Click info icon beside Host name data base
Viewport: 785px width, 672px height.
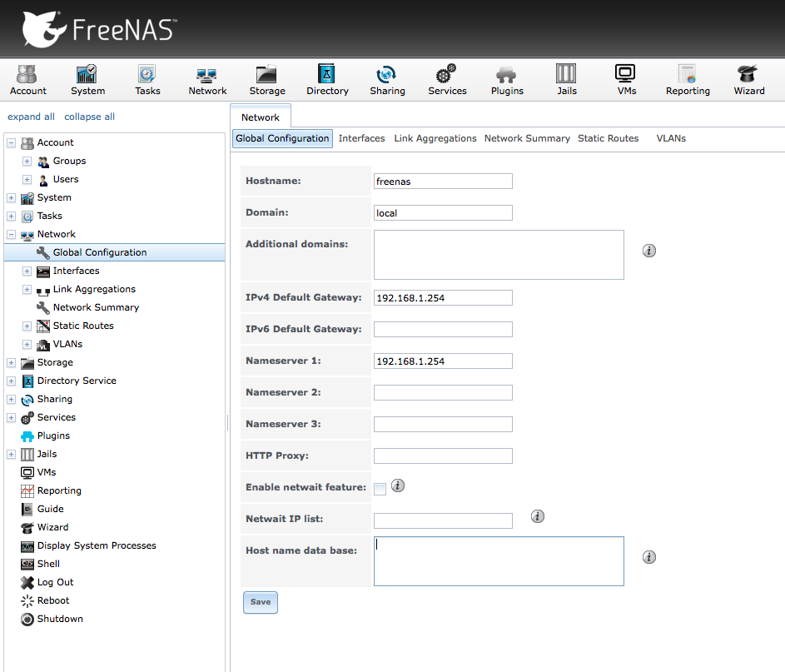click(x=648, y=557)
